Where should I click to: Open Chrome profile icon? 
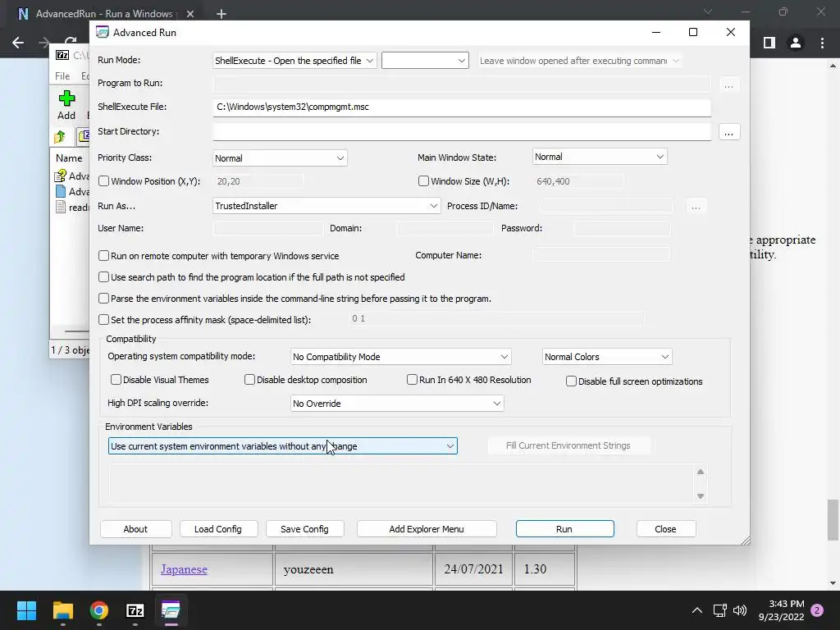click(796, 43)
